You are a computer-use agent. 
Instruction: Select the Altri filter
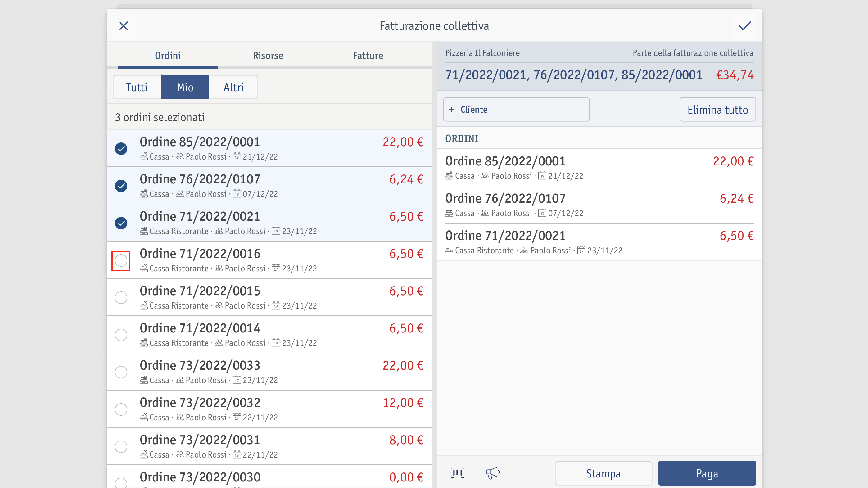(233, 87)
